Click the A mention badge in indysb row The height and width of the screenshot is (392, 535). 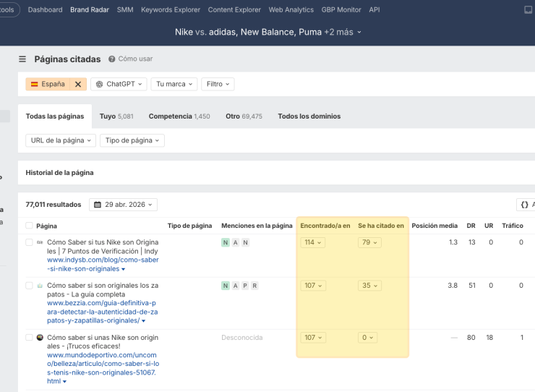(x=236, y=242)
